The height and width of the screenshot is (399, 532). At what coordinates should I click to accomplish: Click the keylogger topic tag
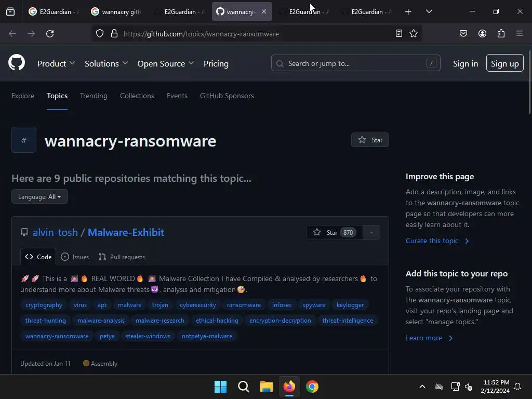[x=350, y=304]
